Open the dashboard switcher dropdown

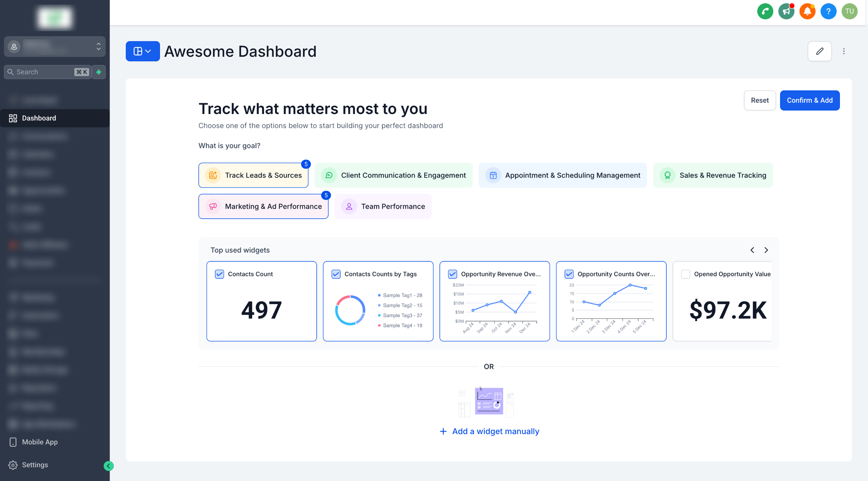(x=143, y=51)
